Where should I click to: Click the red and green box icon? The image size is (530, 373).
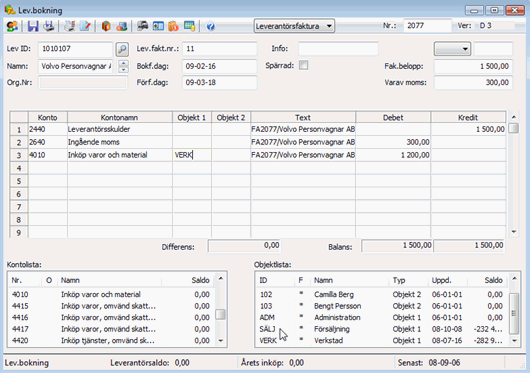coord(106,26)
